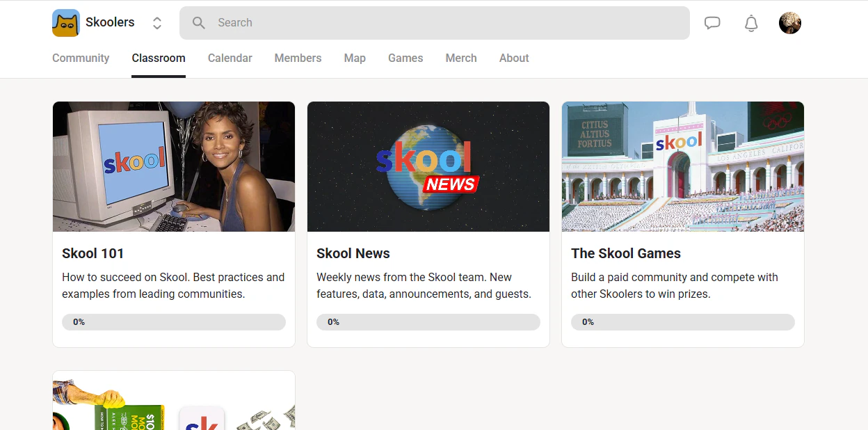Open the Map tab
This screenshot has height=430, width=868.
(355, 58)
